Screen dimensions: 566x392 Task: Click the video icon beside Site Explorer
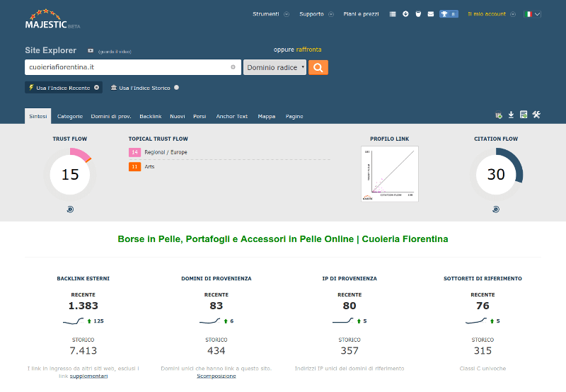tap(91, 51)
